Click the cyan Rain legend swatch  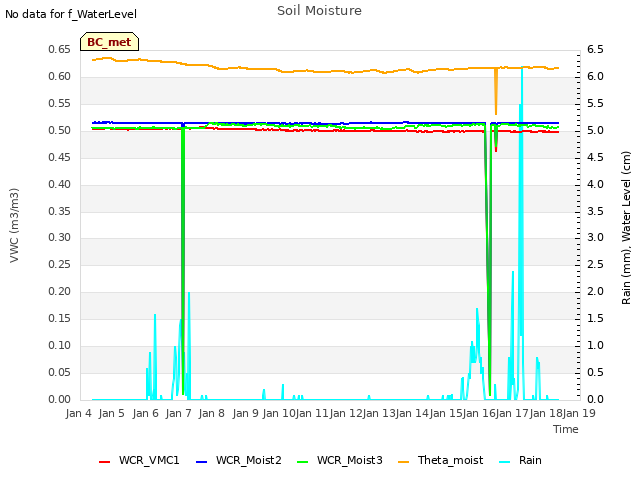click(504, 462)
